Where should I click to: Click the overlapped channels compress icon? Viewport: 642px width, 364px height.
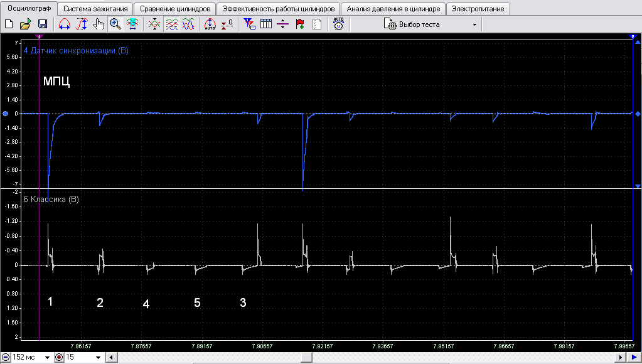(x=154, y=24)
